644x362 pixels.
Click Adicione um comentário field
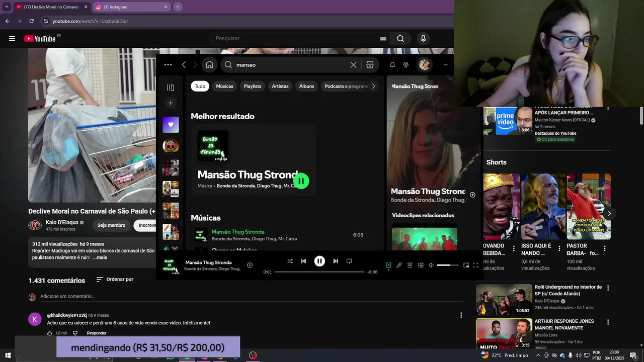[x=251, y=297]
